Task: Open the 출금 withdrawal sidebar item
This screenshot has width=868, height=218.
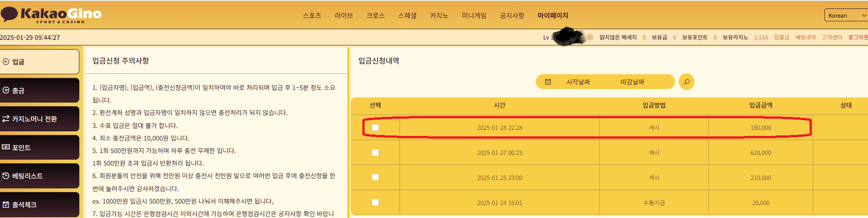Action: (39, 90)
